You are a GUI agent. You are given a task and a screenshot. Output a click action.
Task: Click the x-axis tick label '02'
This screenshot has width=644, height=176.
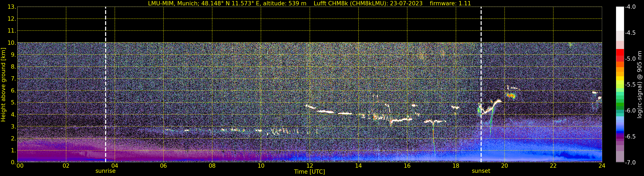click(x=66, y=166)
